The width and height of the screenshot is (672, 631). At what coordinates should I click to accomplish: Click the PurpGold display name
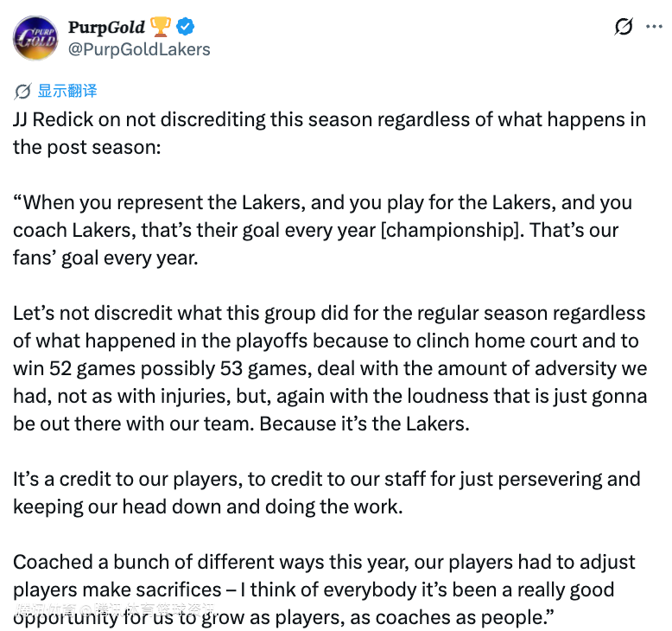point(107,28)
